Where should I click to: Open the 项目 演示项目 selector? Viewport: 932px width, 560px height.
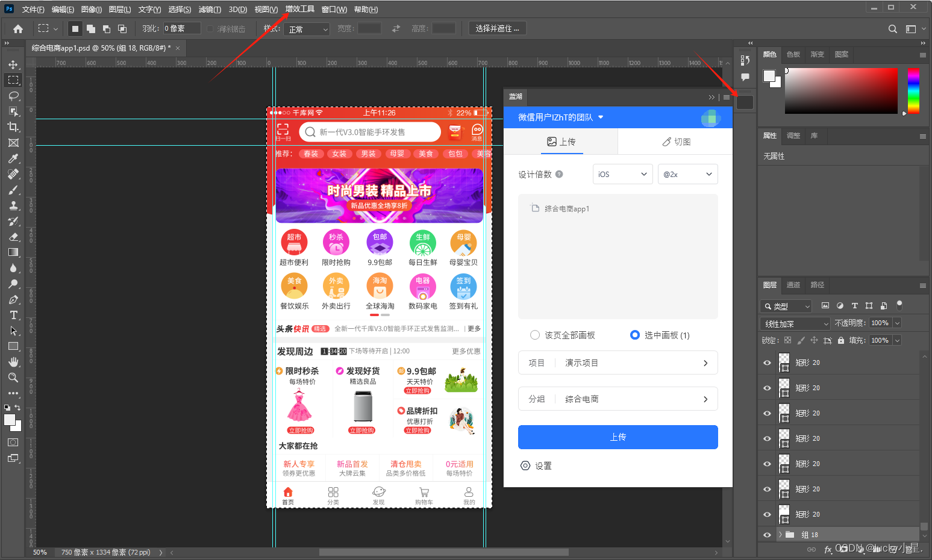pos(618,362)
